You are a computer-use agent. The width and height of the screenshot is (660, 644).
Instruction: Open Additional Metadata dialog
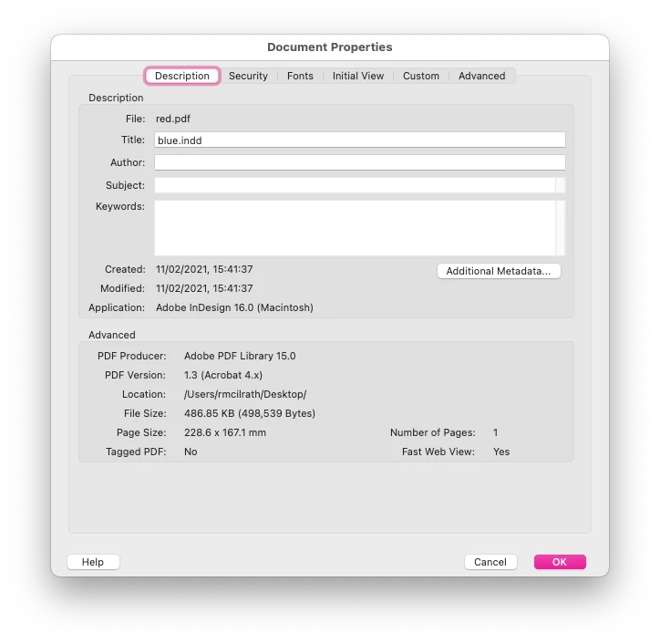(499, 271)
